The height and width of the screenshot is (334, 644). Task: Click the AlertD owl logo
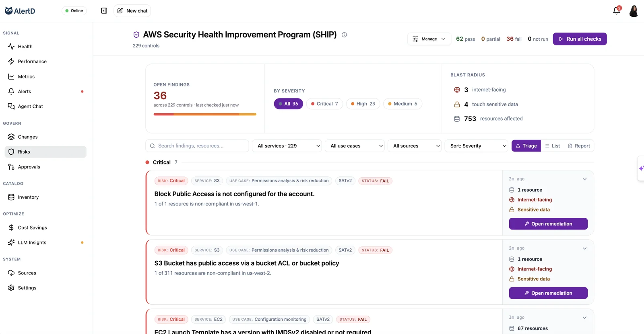pyautogui.click(x=8, y=11)
